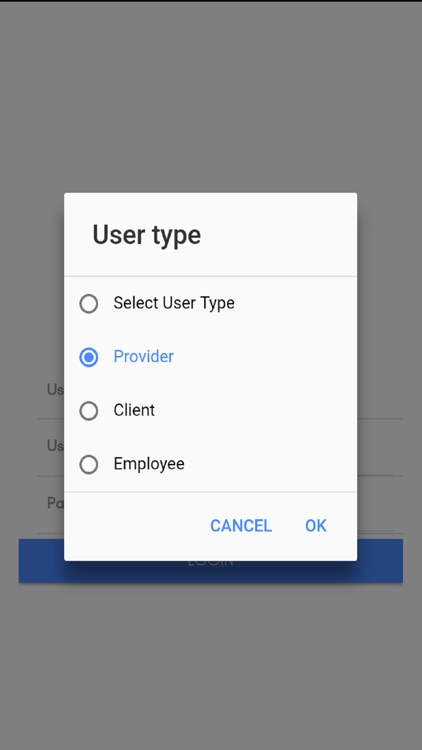The image size is (422, 750).
Task: Tap the dimmed area below the Login button
Action: 211,665
